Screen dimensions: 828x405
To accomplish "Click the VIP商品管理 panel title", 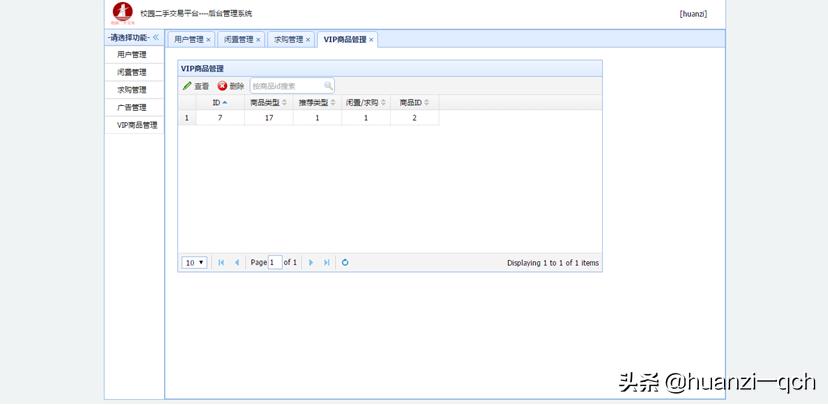I will pyautogui.click(x=202, y=69).
